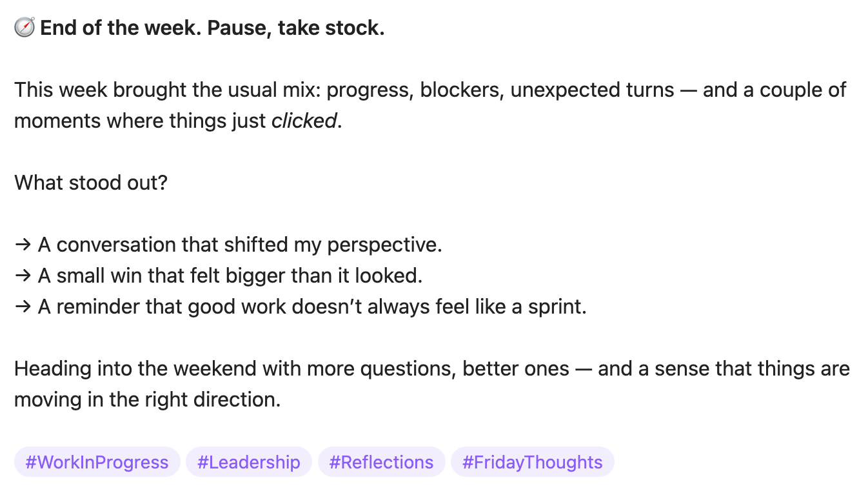The width and height of the screenshot is (868, 493).
Task: Click arrow before 'A reminder that good work'
Action: (23, 307)
